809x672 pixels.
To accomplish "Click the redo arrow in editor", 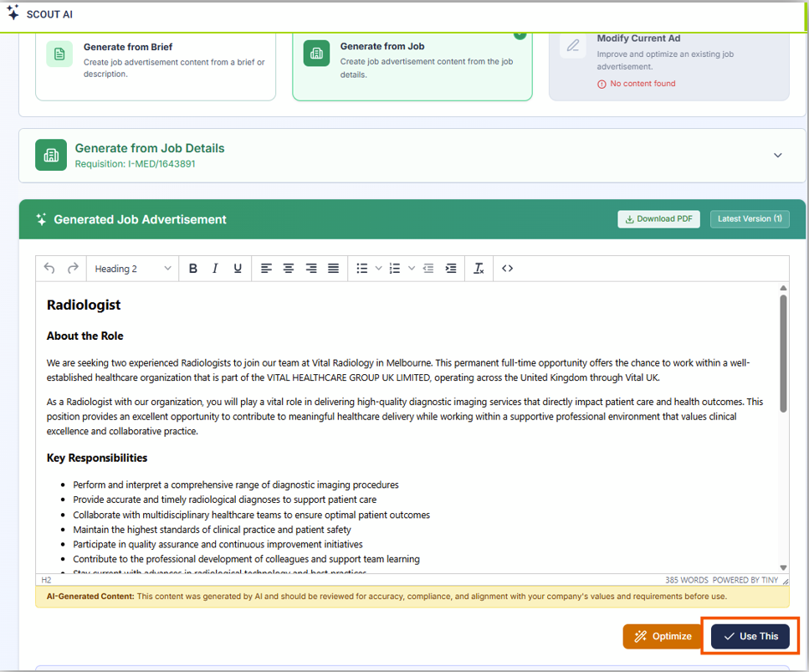I will pos(73,269).
